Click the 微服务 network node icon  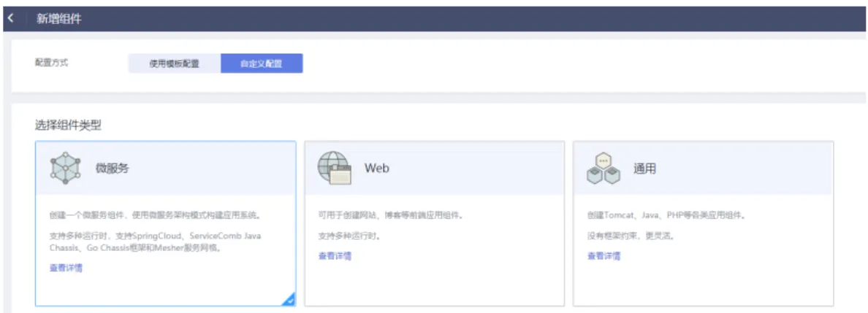coord(65,168)
